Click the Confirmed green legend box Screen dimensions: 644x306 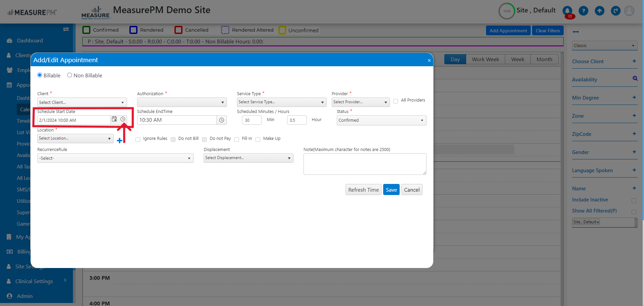[86, 30]
